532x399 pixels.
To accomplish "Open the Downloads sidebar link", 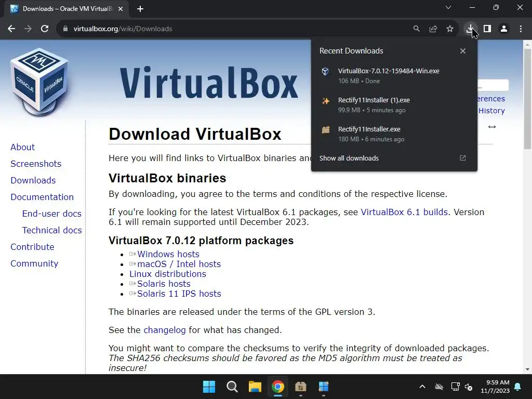I will tap(33, 180).
